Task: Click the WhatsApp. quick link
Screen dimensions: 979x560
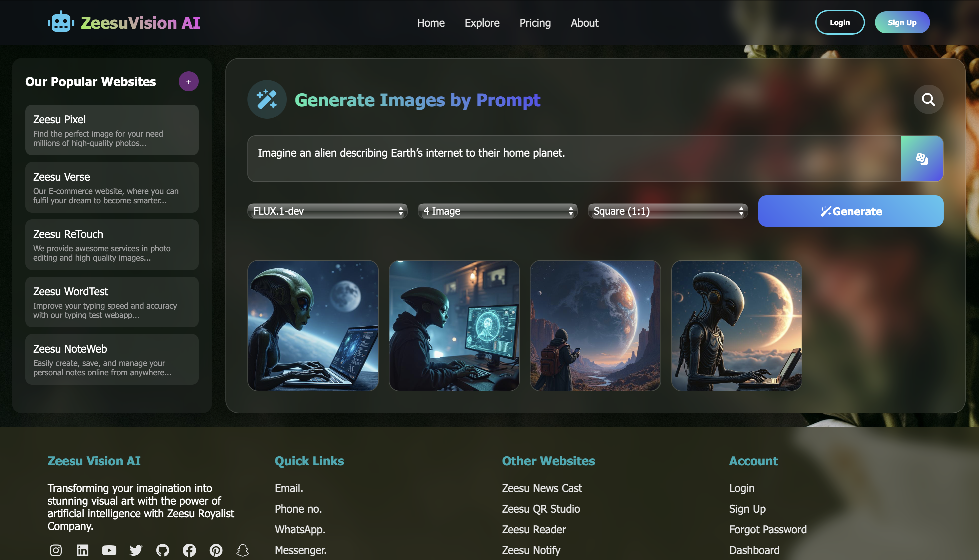Action: pyautogui.click(x=300, y=530)
